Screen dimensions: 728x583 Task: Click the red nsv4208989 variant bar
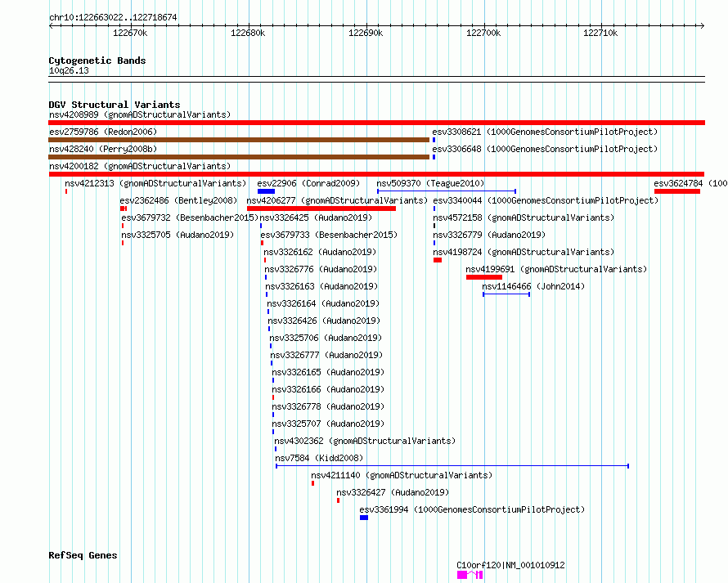(376, 123)
